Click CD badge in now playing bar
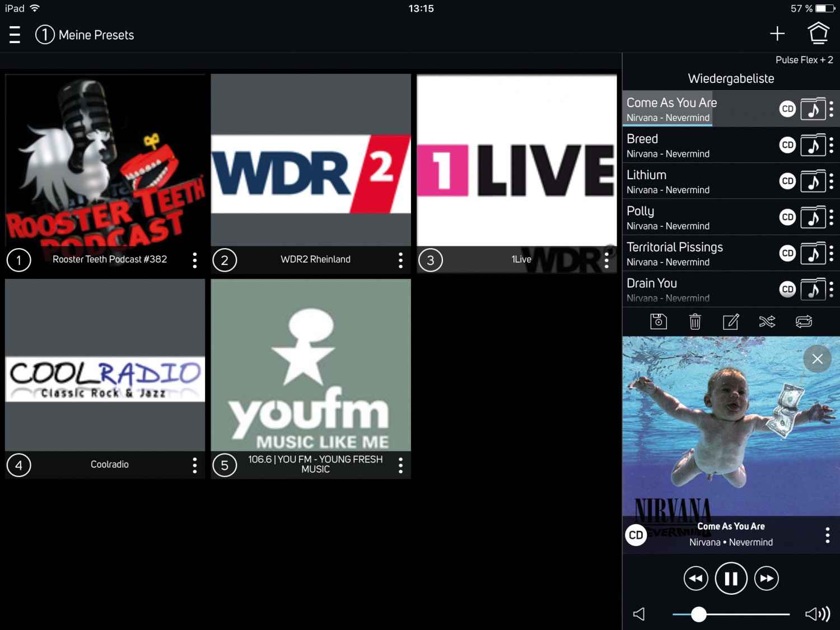This screenshot has width=840, height=630. click(636, 535)
